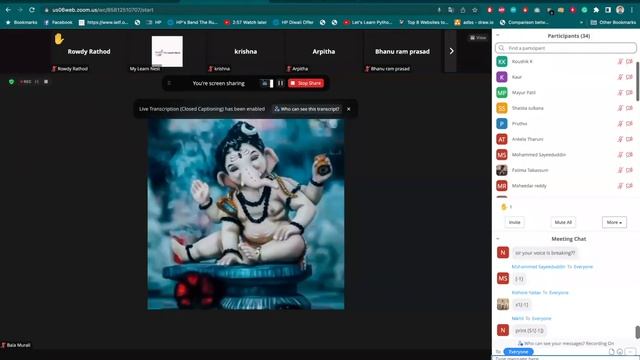Click the Stop Share button

point(306,83)
